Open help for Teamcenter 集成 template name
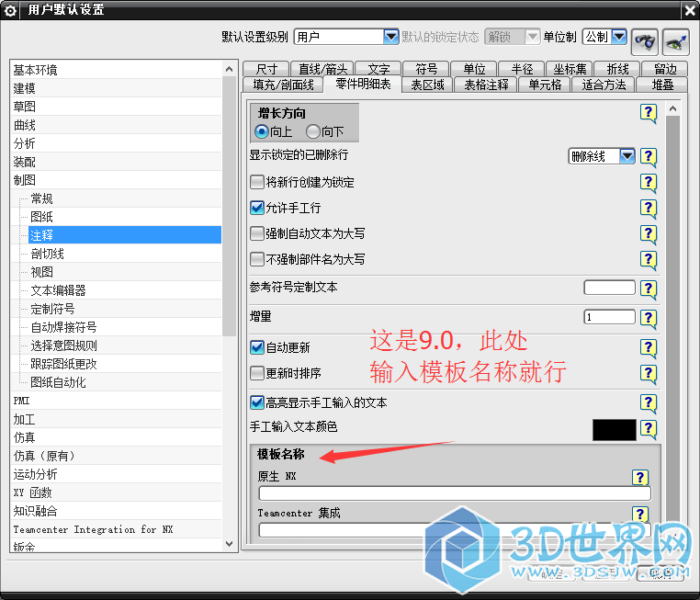The height and width of the screenshot is (600, 700). (640, 515)
